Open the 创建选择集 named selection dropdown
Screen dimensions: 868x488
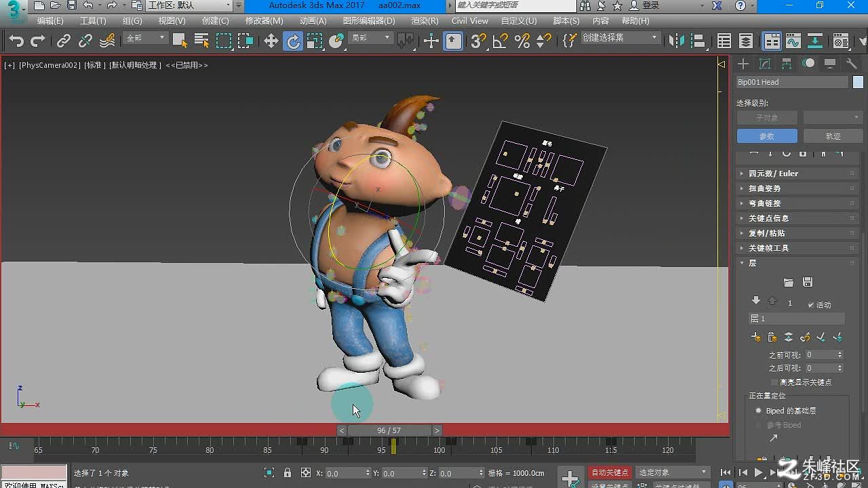(x=620, y=38)
